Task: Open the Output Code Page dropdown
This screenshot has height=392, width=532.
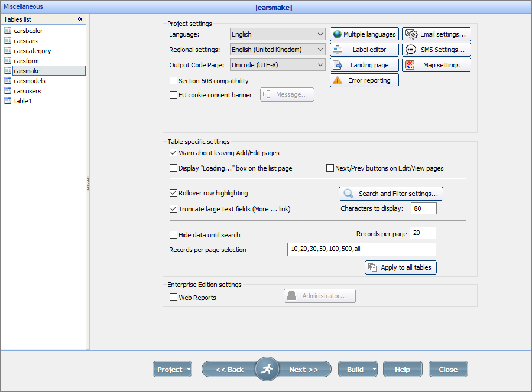Action: (322, 65)
